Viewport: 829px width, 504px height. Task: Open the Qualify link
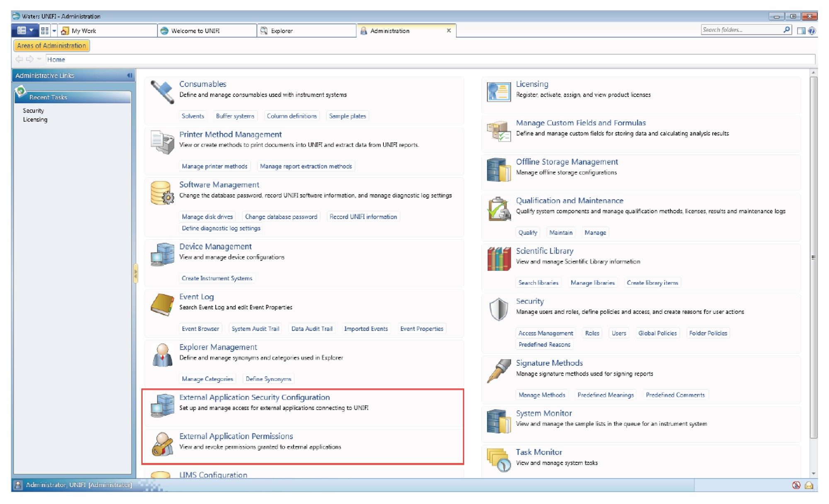[528, 233]
